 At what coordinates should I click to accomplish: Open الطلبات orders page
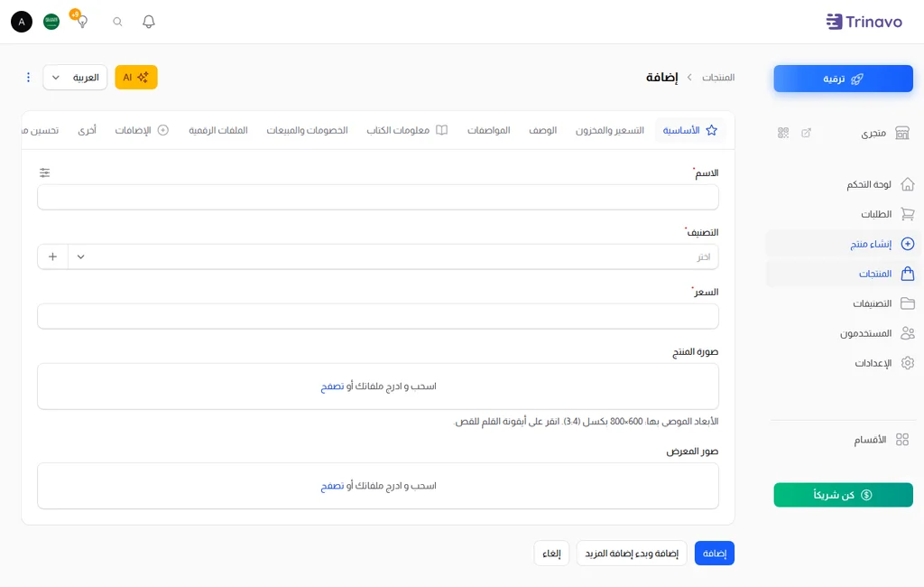876,214
